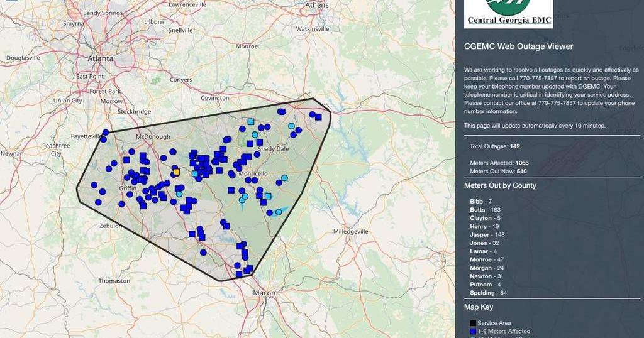Screen dimensions: 644x338
Task: Click the yellow square outage marker
Action: 176,172
